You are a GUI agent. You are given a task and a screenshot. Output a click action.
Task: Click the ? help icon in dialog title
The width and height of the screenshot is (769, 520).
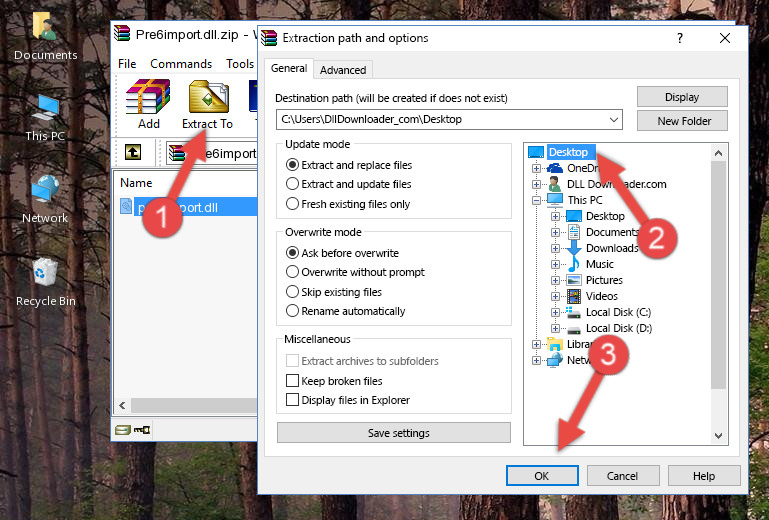pyautogui.click(x=680, y=38)
